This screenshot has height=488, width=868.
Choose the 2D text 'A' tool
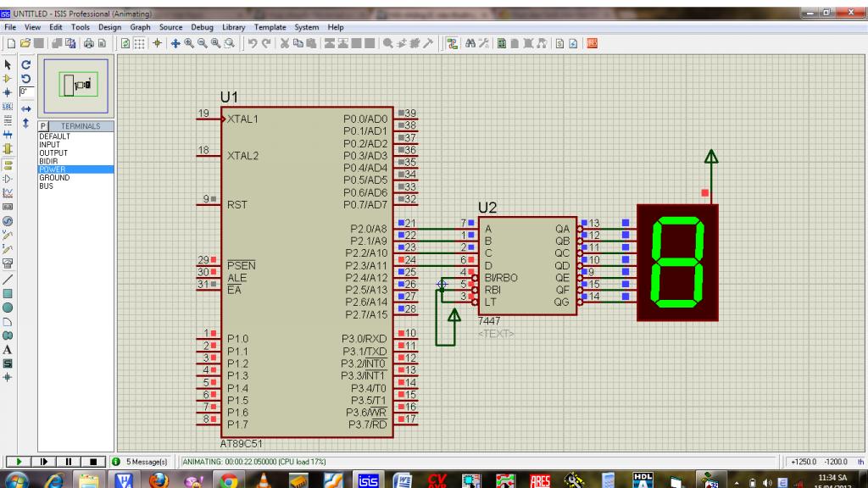pos(8,349)
